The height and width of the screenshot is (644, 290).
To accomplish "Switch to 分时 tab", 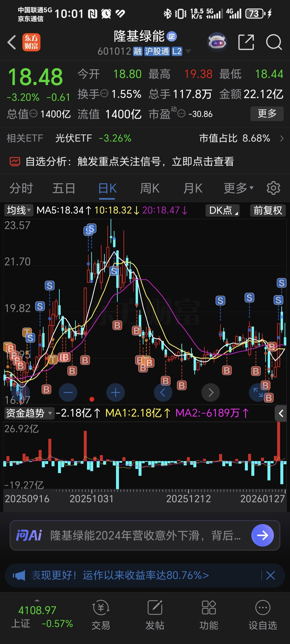I will tap(21, 188).
